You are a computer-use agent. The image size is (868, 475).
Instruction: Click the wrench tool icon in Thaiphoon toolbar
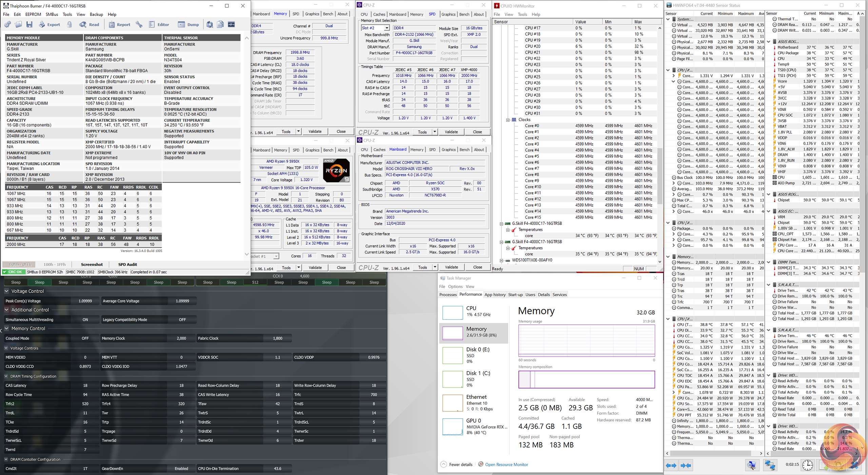pos(139,24)
